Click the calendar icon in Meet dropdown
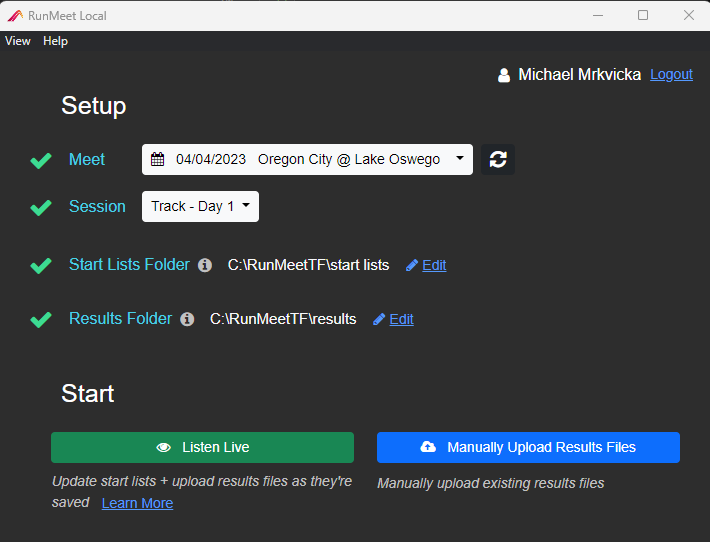Viewport: 710px width, 542px height. [x=158, y=159]
